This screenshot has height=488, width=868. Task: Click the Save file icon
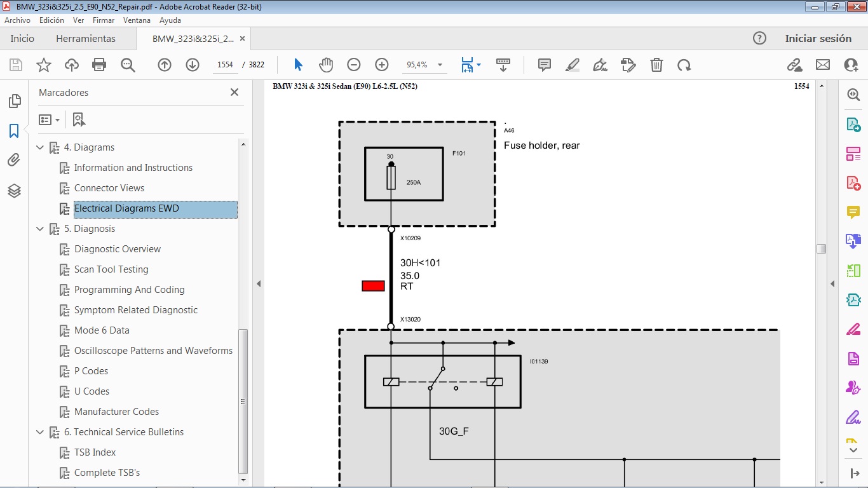pos(16,65)
